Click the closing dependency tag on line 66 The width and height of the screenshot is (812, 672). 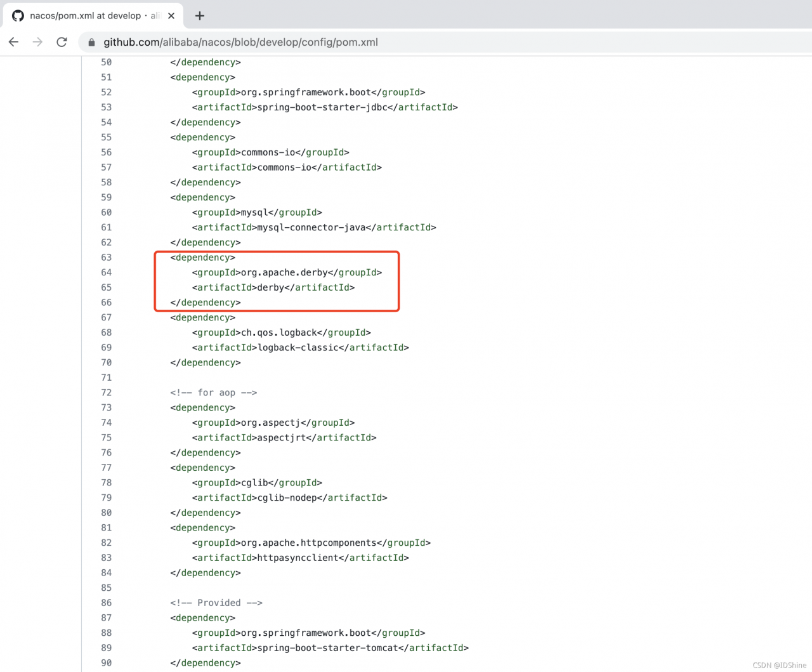[x=206, y=303]
